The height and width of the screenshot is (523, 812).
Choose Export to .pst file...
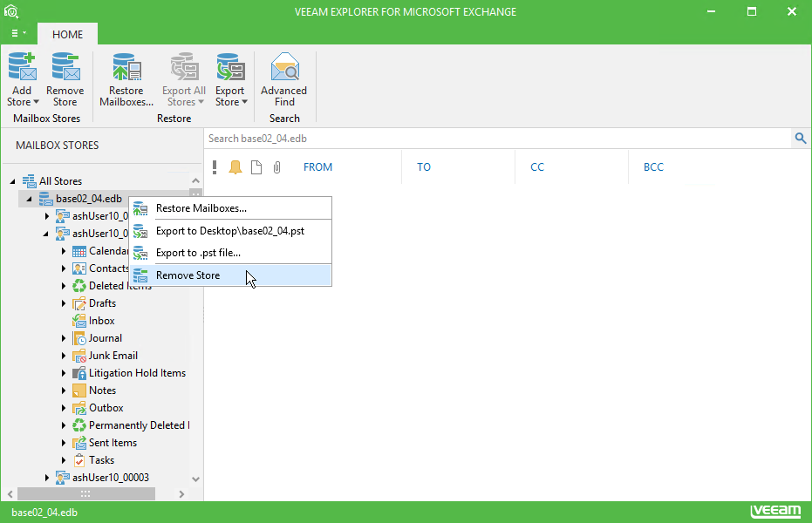[x=230, y=253]
